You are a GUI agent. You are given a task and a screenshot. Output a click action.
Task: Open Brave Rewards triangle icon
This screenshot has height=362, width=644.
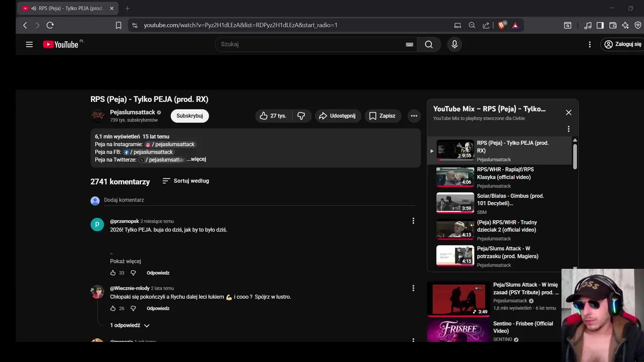[x=515, y=25]
